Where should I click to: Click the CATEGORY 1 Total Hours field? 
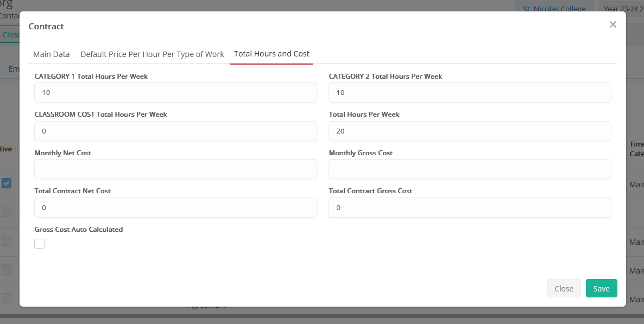(x=175, y=93)
